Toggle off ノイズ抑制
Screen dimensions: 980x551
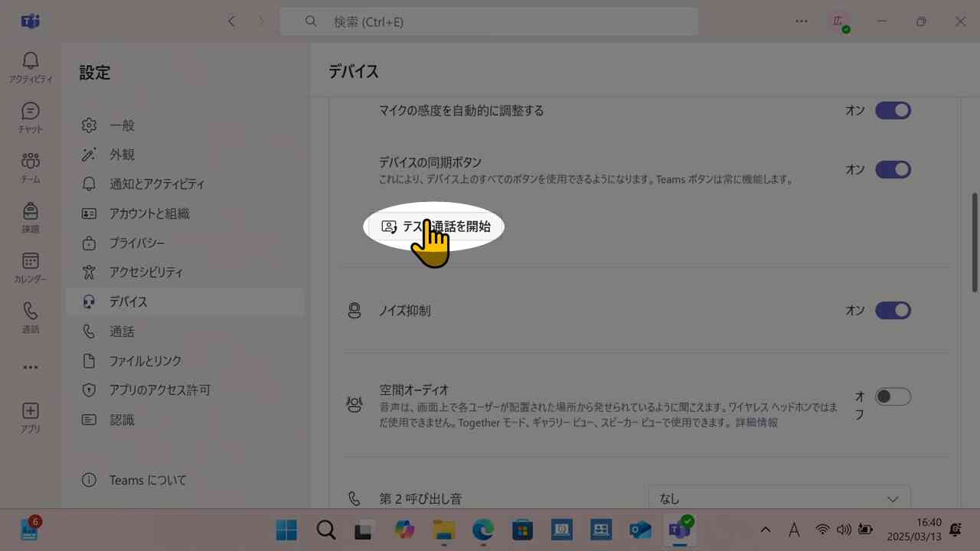pos(893,310)
